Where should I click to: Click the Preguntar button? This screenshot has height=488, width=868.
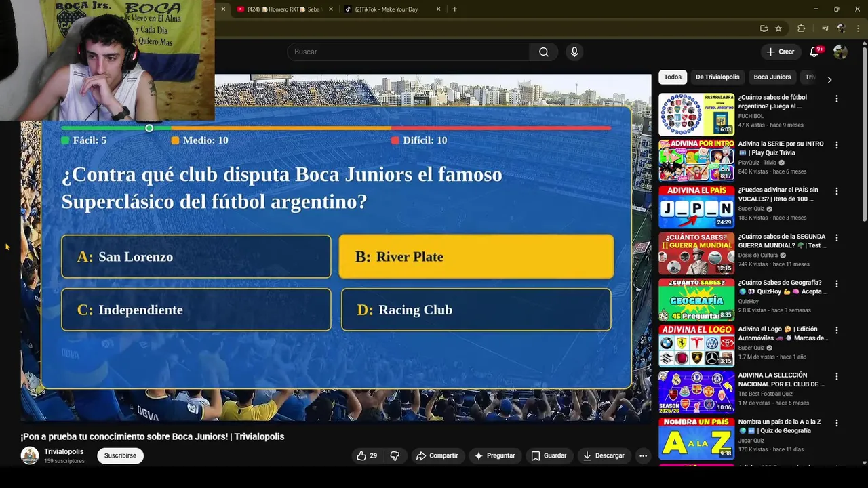pyautogui.click(x=494, y=455)
